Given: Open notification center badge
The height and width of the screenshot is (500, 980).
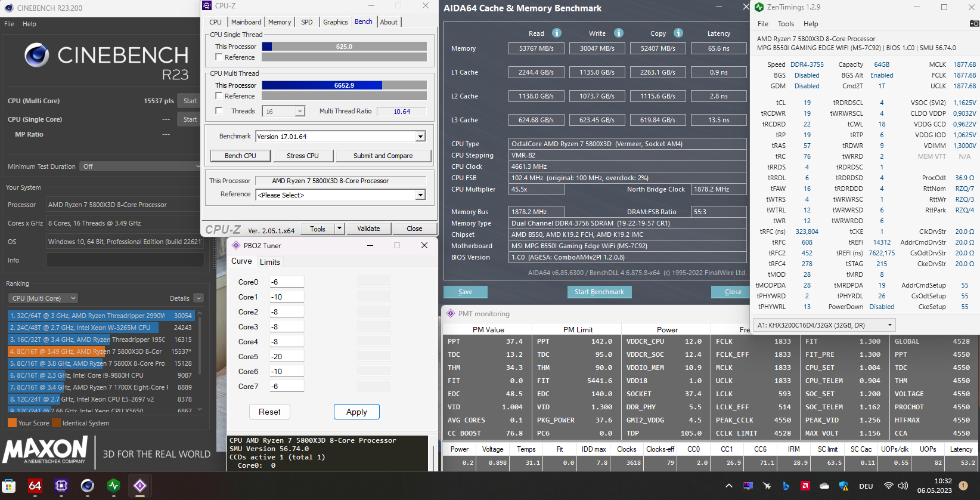Looking at the screenshot, I should pos(963,486).
